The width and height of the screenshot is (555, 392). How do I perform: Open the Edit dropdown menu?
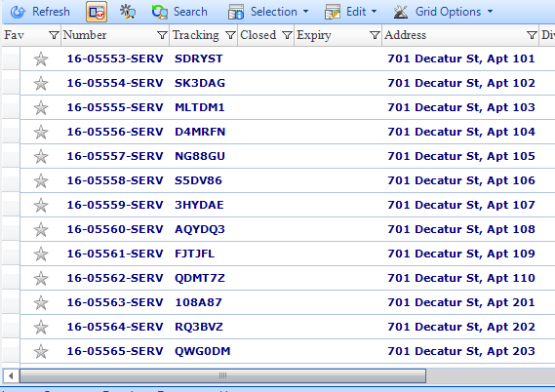tap(351, 12)
